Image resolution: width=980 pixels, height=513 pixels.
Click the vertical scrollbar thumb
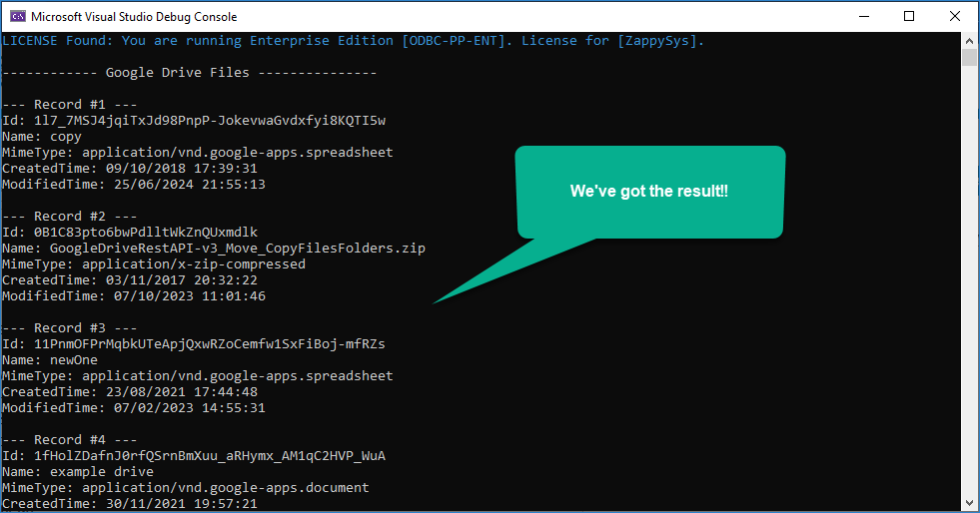coord(969,58)
